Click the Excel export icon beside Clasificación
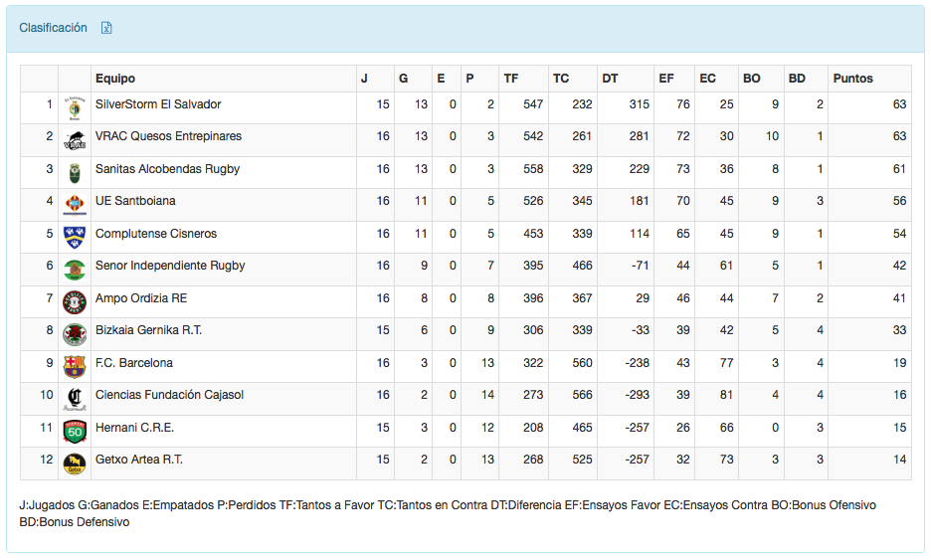This screenshot has width=931, height=560. [106, 28]
